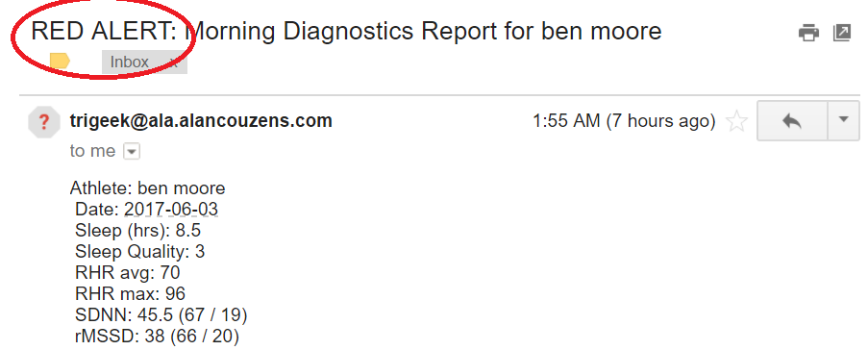Expand recipient details next to "to me"
The image size is (868, 350).
(131, 151)
